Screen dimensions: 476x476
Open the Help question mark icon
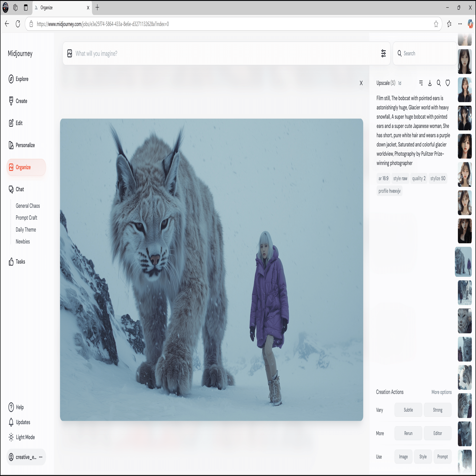tap(11, 407)
